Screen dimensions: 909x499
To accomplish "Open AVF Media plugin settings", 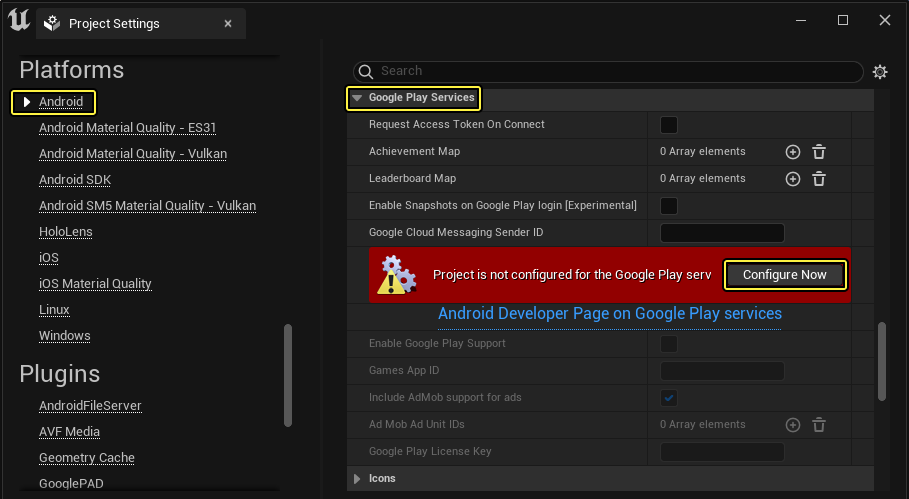I will tap(69, 432).
